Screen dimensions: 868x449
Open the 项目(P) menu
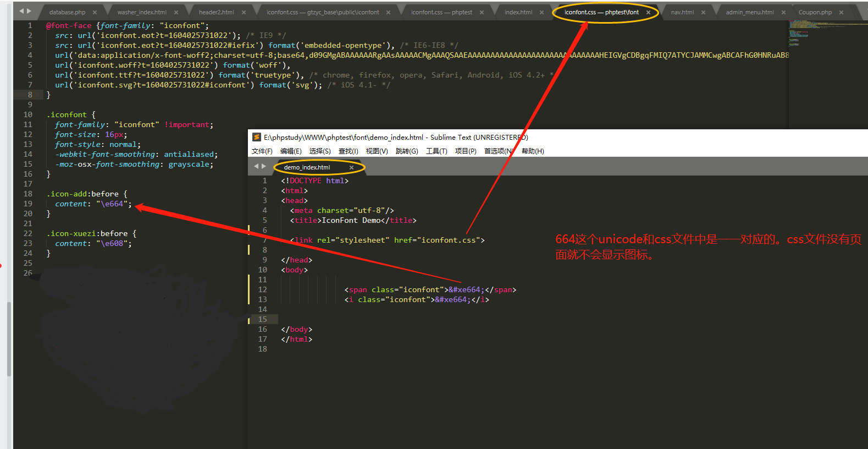pyautogui.click(x=466, y=151)
